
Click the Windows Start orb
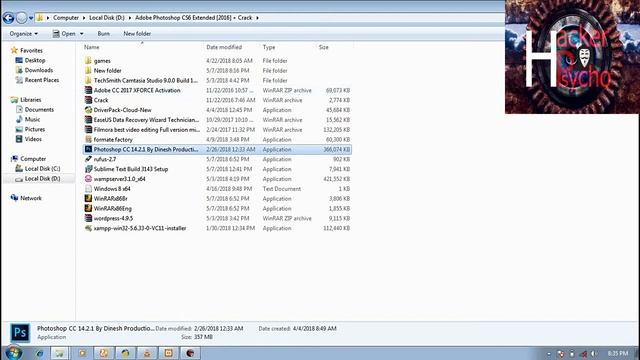tap(13, 353)
